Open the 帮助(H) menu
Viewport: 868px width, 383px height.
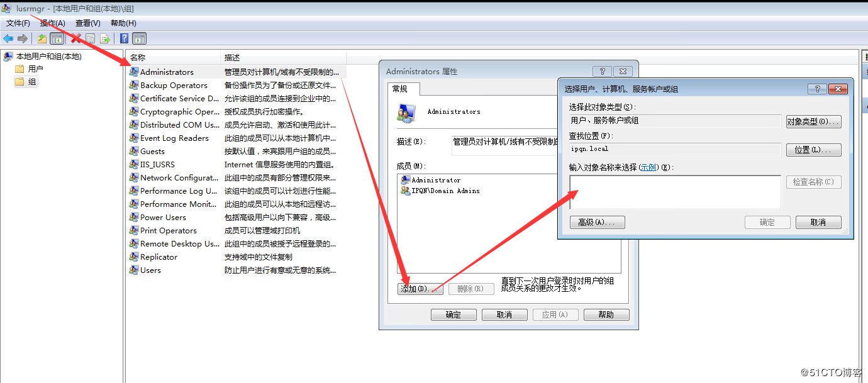pyautogui.click(x=123, y=23)
